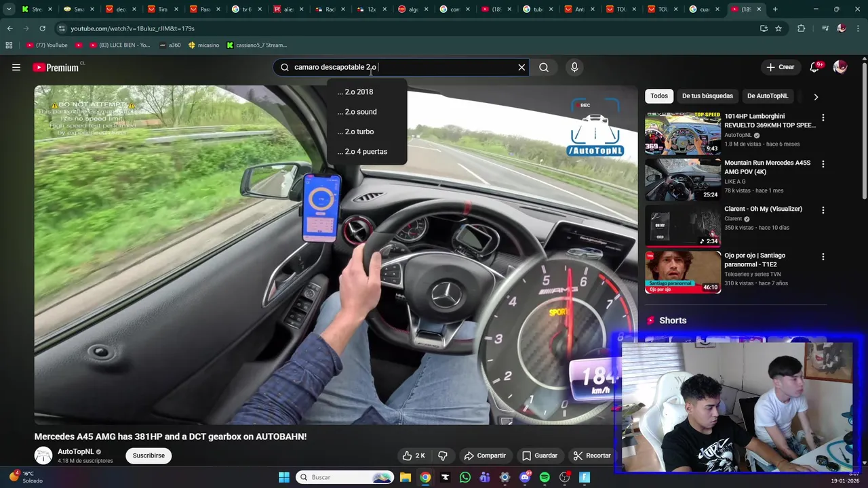Click the Crear button
This screenshot has height=488, width=868.
780,67
